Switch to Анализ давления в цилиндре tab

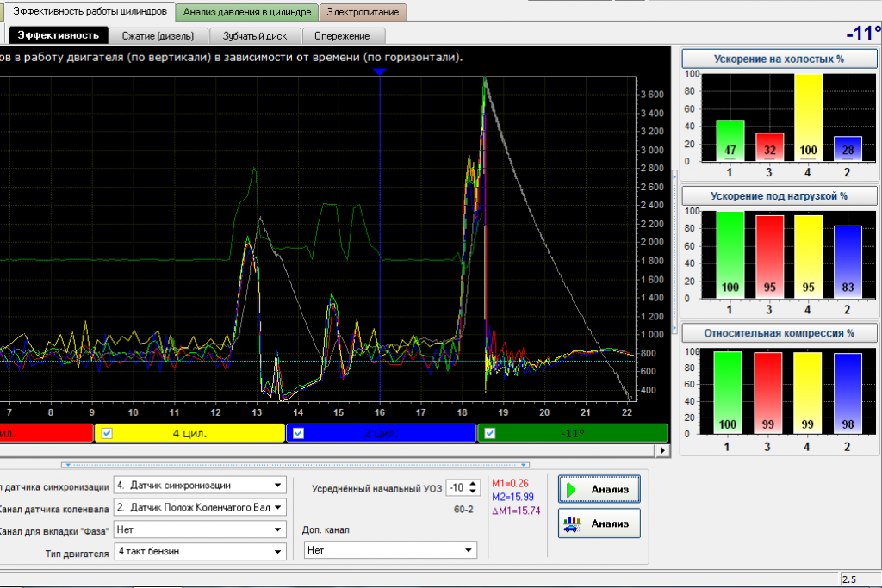pyautogui.click(x=247, y=12)
